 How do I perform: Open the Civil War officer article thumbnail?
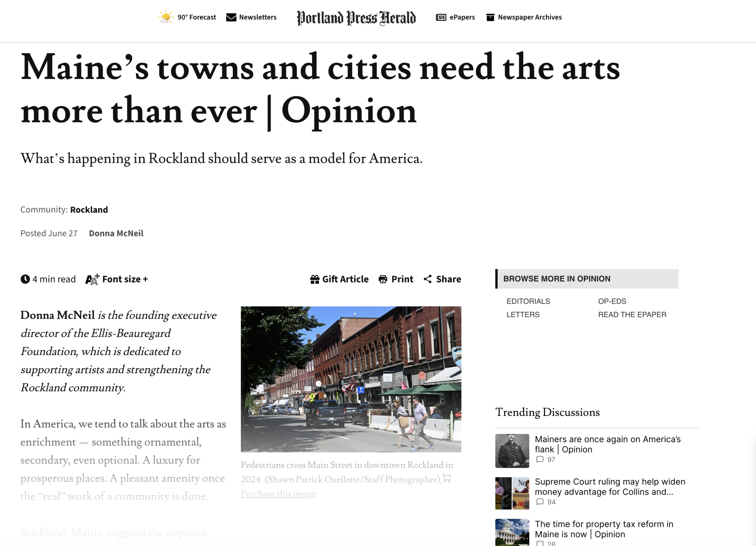(512, 451)
